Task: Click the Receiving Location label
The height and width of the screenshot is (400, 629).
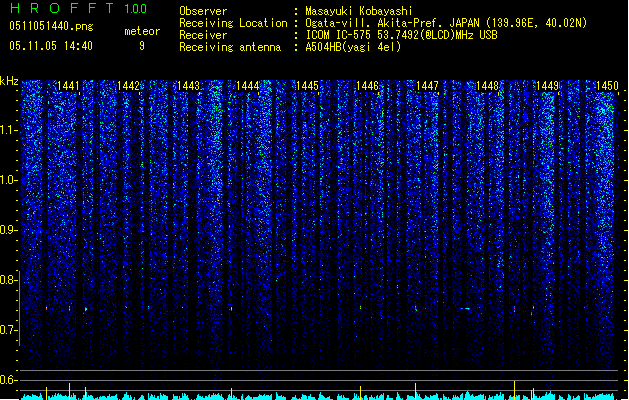Action: pos(233,23)
